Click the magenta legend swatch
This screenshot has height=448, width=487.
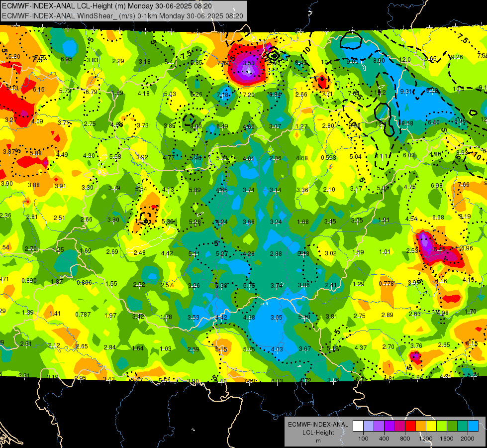coord(400,426)
